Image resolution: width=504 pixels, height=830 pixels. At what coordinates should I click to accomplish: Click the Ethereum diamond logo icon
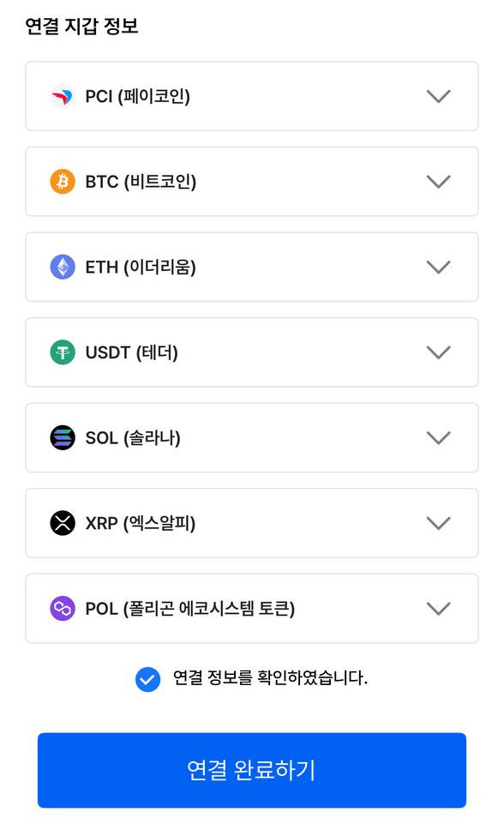pos(63,267)
